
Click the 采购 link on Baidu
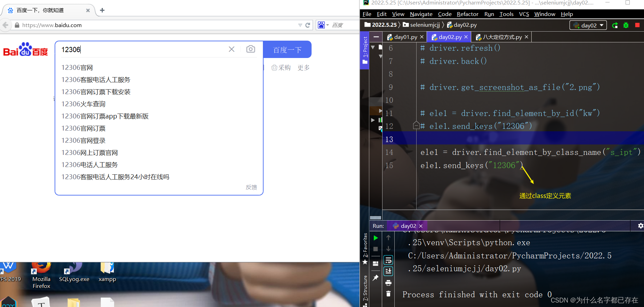[281, 67]
